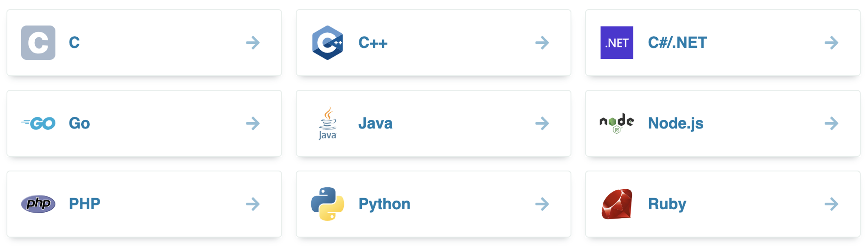
Task: Click the Go gopher-text logo
Action: coord(38,123)
